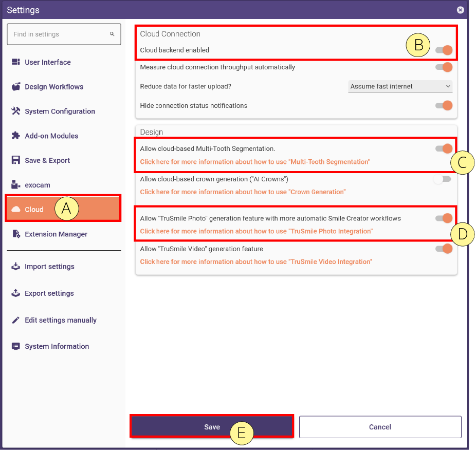Click the Add-on Modules puzzle icon
The height and width of the screenshot is (450, 476).
(16, 136)
